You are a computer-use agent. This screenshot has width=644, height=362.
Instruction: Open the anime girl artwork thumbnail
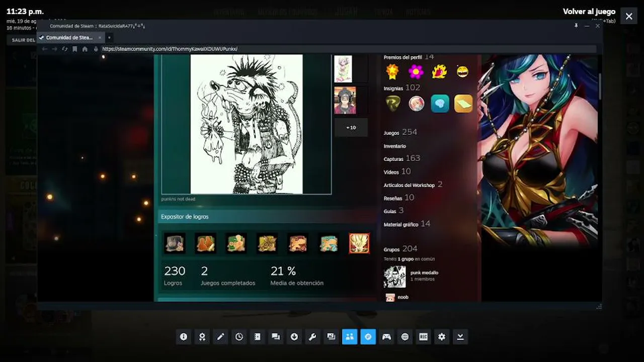coord(343,69)
